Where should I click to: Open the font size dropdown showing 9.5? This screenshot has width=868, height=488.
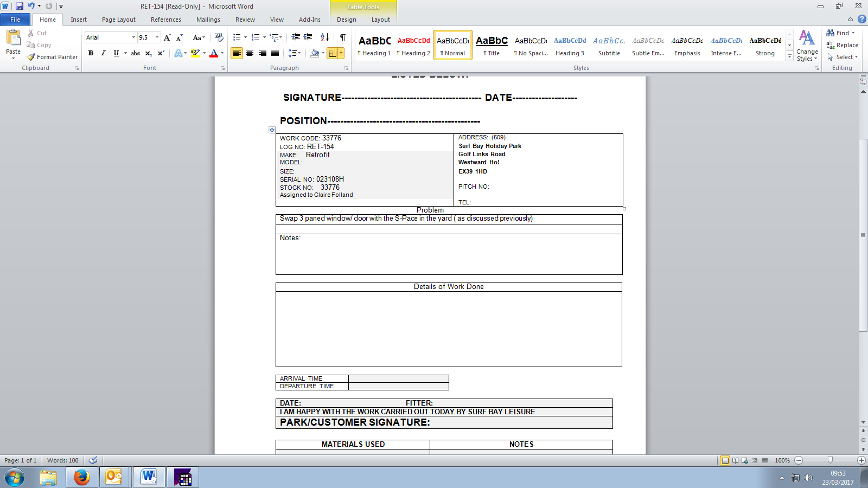click(x=157, y=37)
